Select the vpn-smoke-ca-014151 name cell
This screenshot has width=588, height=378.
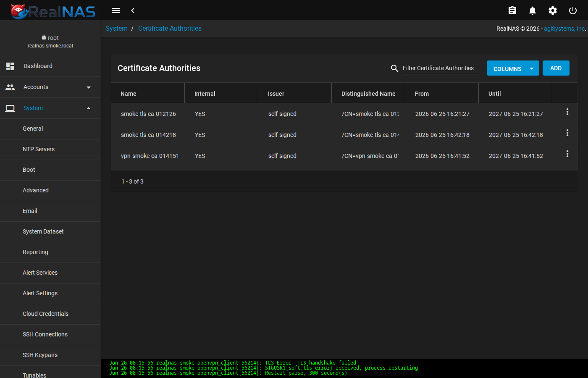[150, 156]
